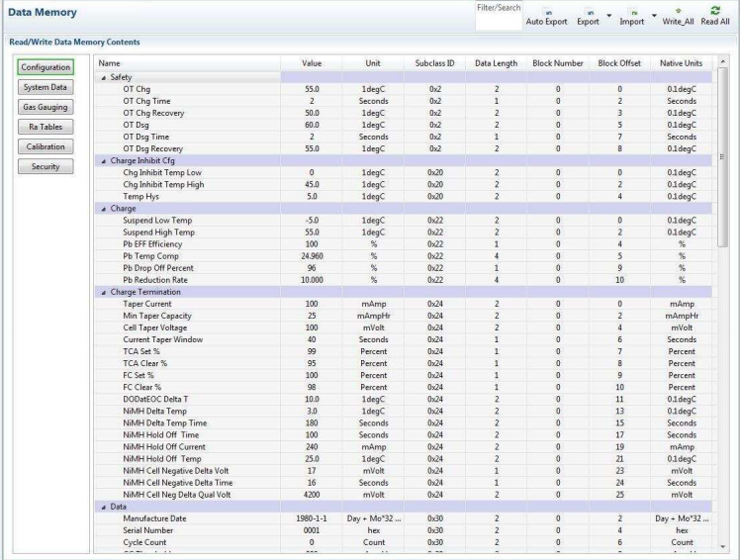Collapse the Data group
This screenshot has height=560, width=740.
[103, 508]
